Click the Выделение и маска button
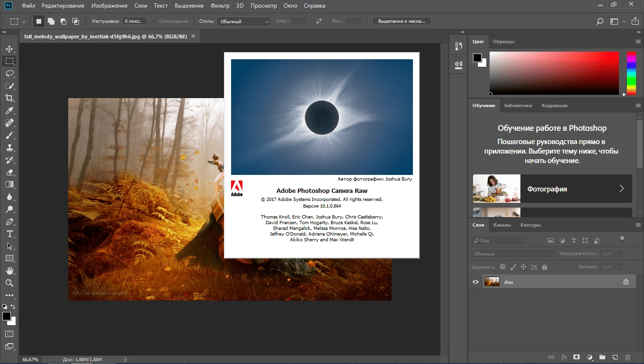Image resolution: width=644 pixels, height=364 pixels. [402, 21]
